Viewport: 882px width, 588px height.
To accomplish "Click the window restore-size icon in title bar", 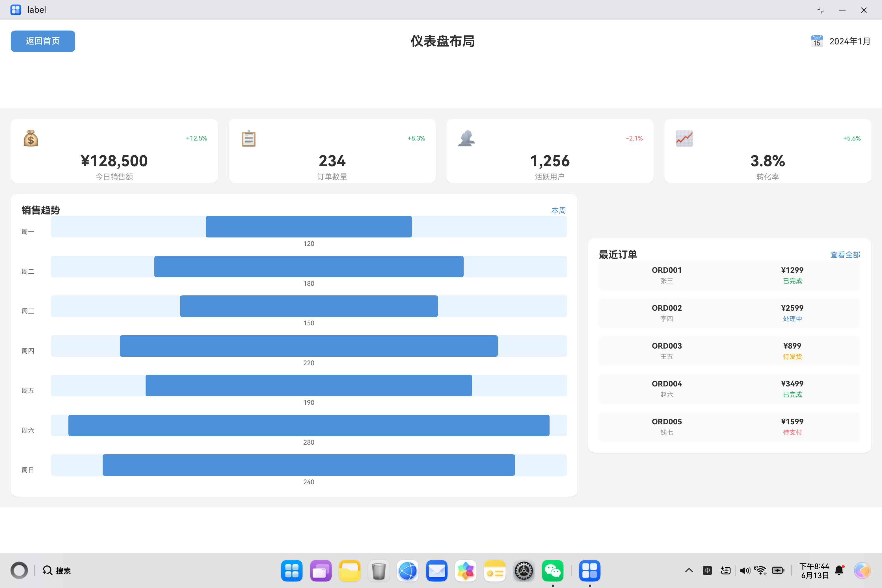I will point(821,10).
